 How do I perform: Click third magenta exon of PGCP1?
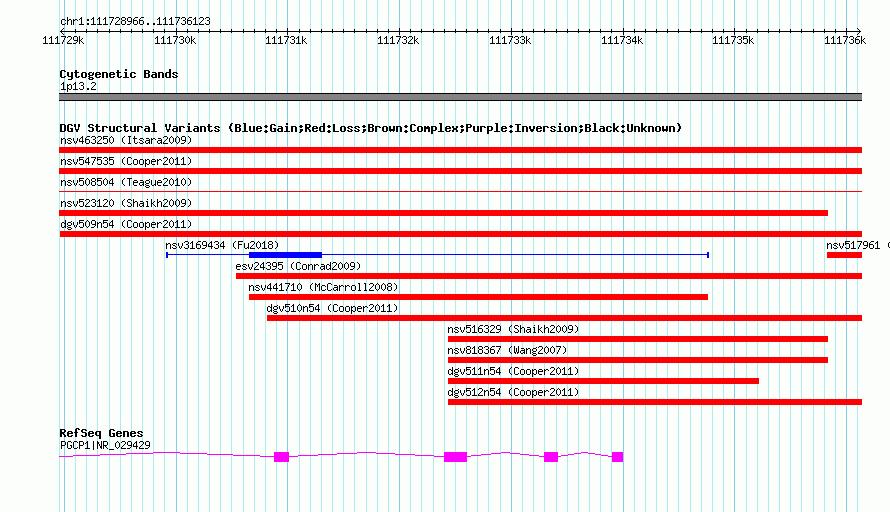(x=551, y=457)
